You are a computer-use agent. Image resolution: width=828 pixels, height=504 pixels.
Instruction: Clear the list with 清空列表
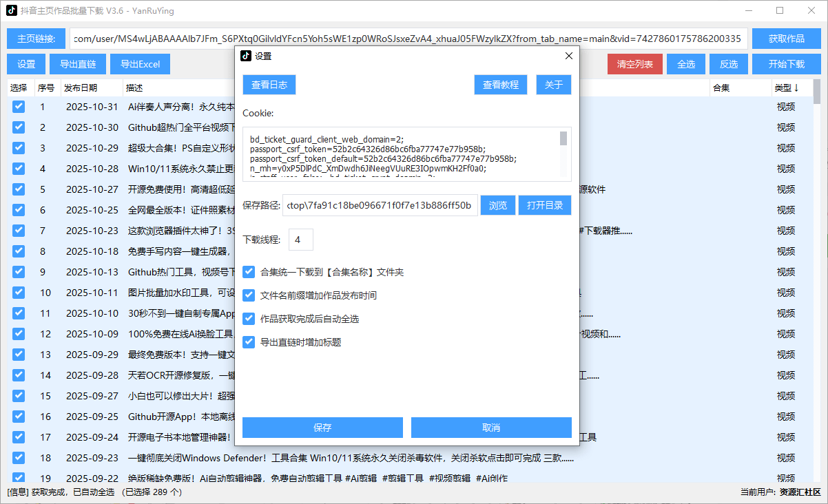point(634,63)
